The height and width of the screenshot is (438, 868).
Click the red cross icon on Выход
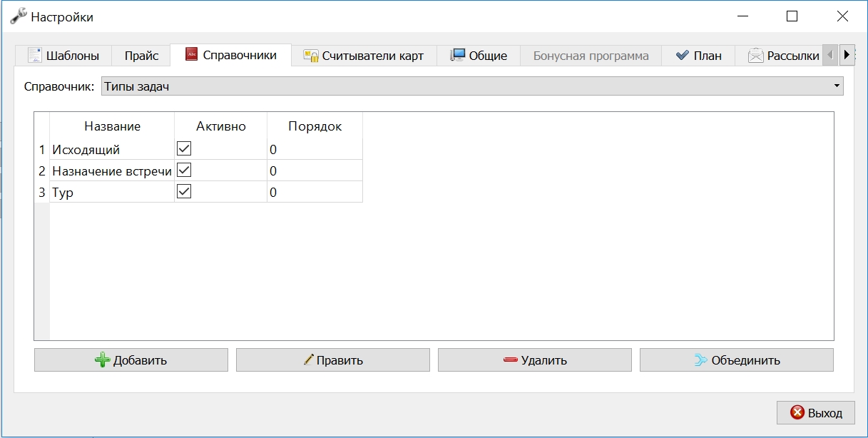(797, 412)
